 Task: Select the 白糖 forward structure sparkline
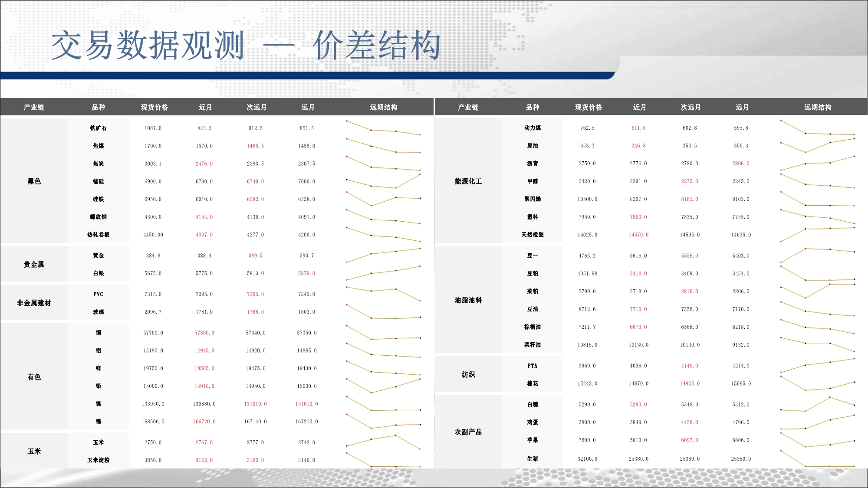click(x=818, y=404)
